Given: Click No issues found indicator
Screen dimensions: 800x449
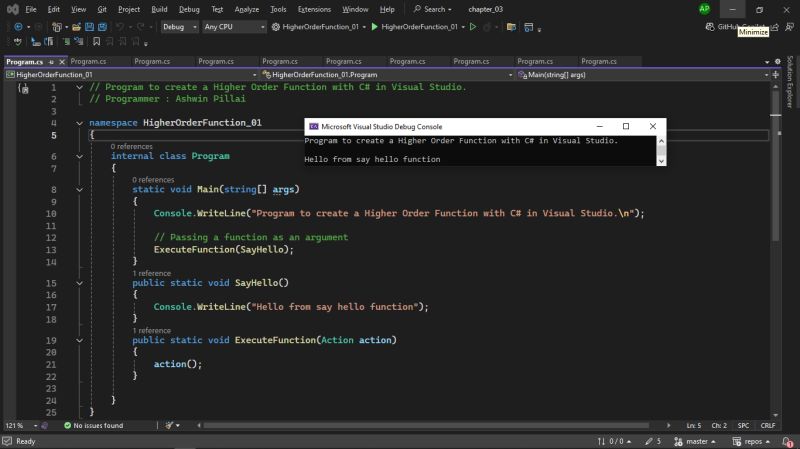Looking at the screenshot, I should pyautogui.click(x=93, y=425).
